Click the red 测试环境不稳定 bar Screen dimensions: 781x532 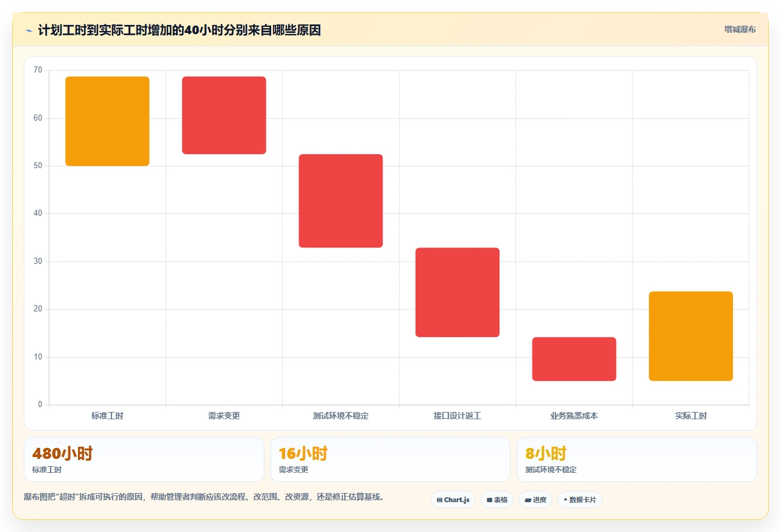click(341, 201)
